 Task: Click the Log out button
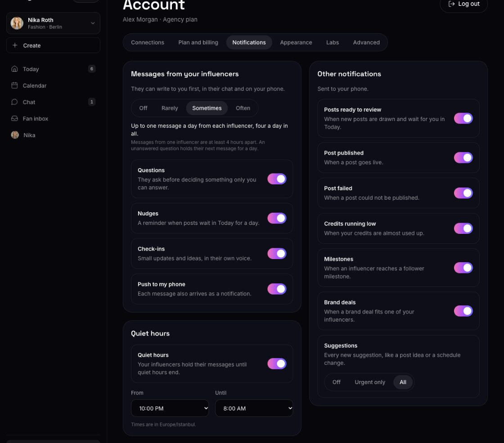click(464, 4)
